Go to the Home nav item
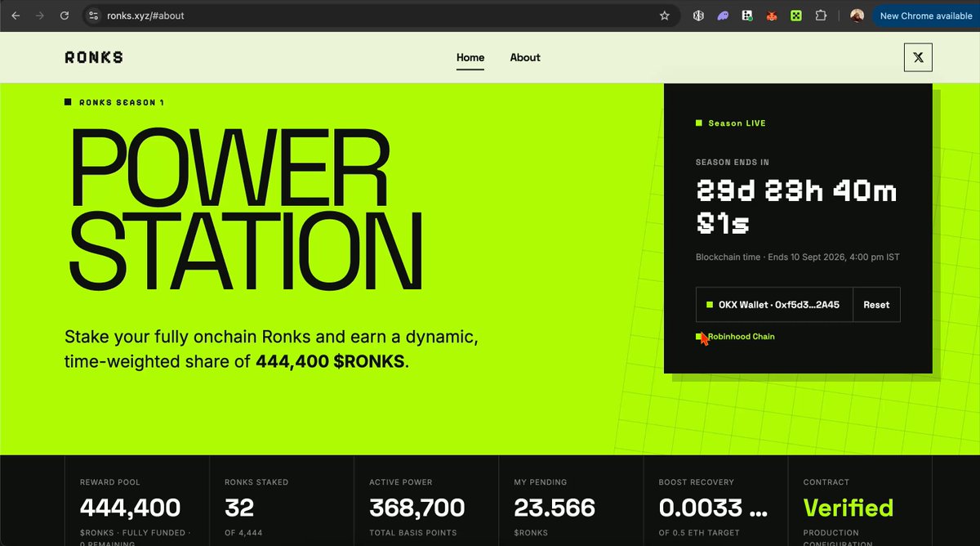Viewport: 980px width, 546px height. click(470, 57)
